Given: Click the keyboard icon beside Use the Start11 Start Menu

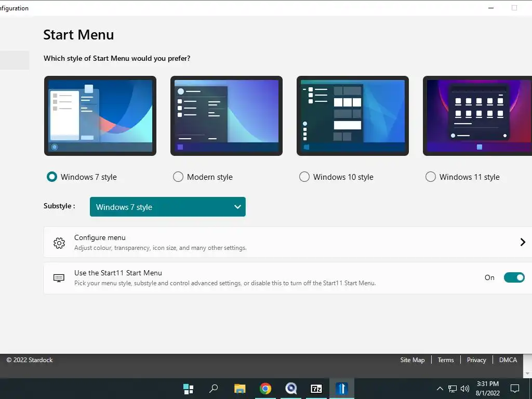Looking at the screenshot, I should (59, 278).
